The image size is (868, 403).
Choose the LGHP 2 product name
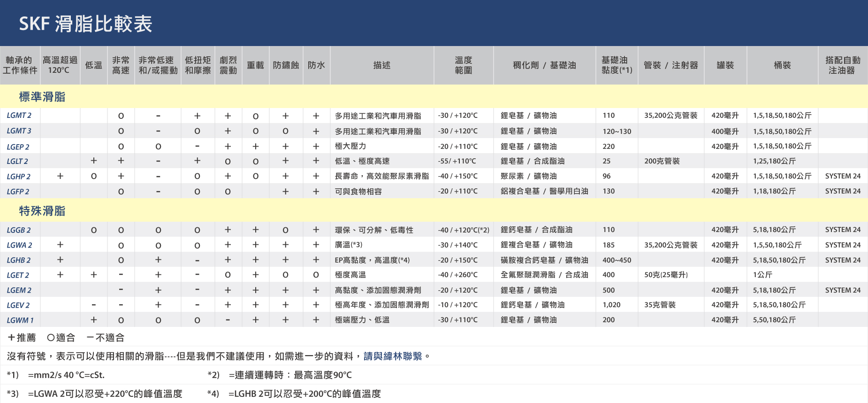click(19, 176)
